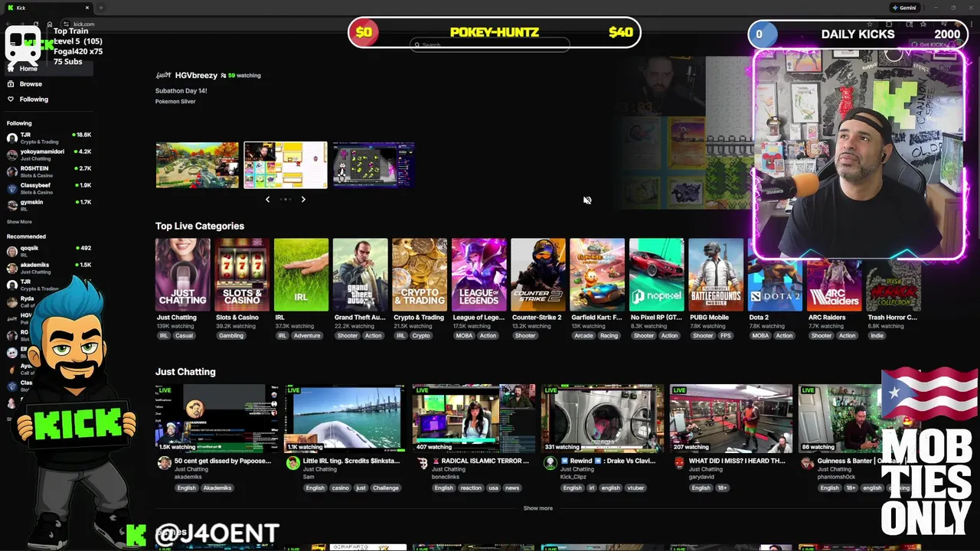Click the Casual tag under Just Chatting
This screenshot has height=551, width=980.
(x=184, y=336)
